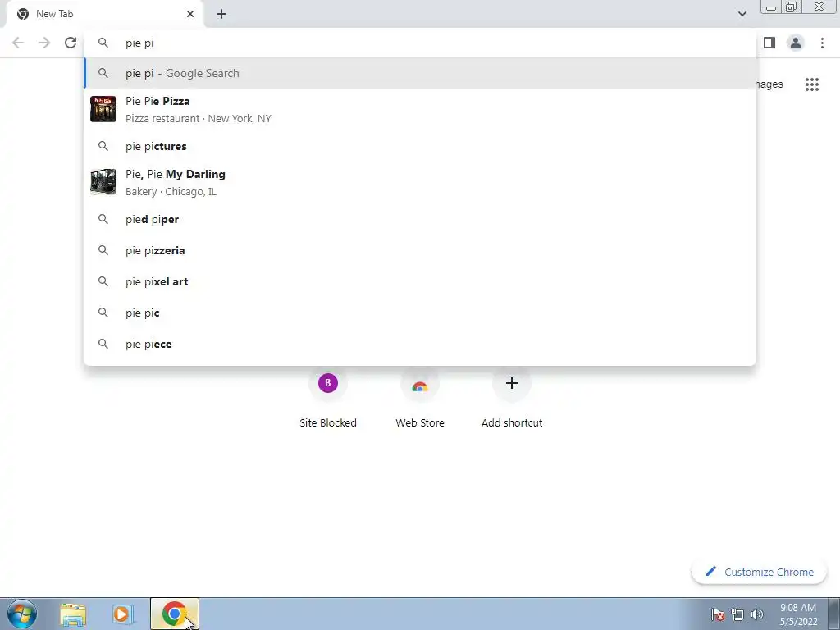Viewport: 840px width, 630px height.
Task: Expand the tab search chevron
Action: pyautogui.click(x=742, y=14)
